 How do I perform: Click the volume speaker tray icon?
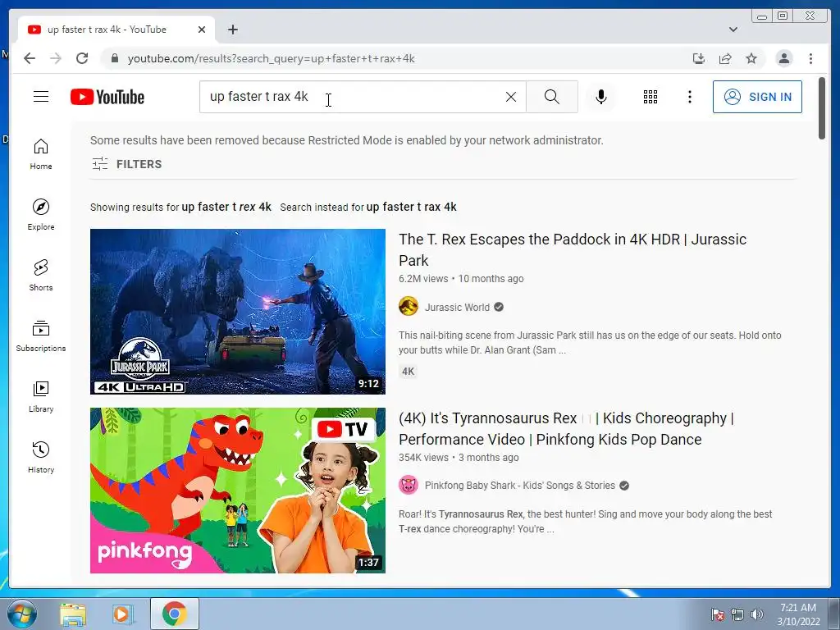756,614
